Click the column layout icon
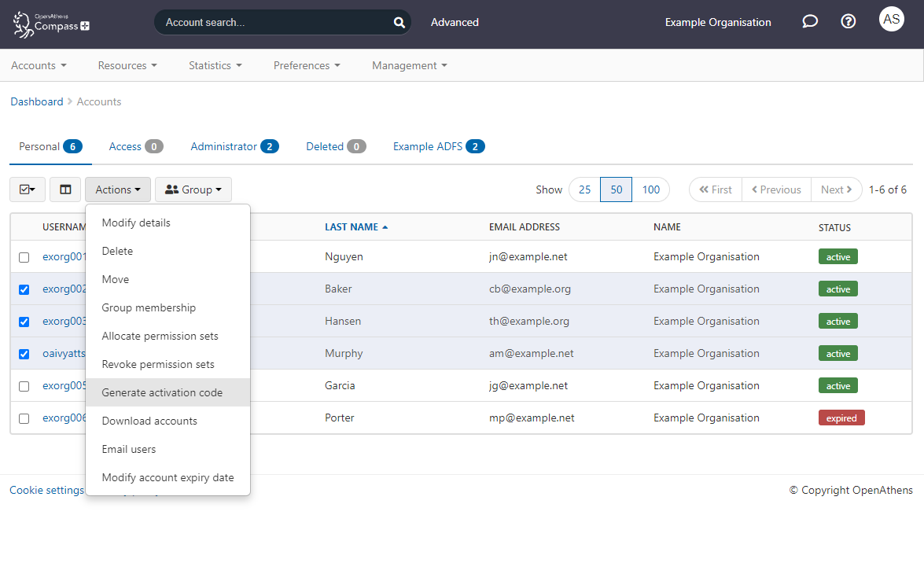This screenshot has height=585, width=924. [65, 189]
